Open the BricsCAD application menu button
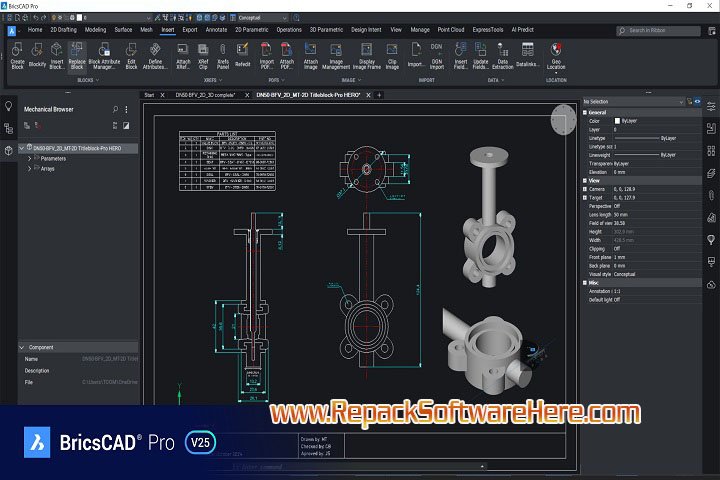This screenshot has height=480, width=720. click(11, 31)
